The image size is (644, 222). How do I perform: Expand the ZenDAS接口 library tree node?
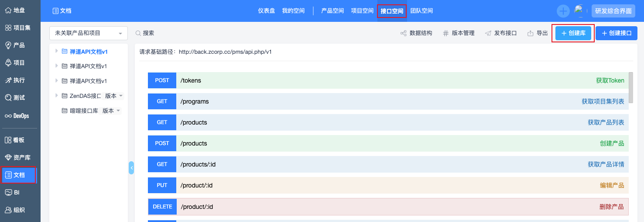pos(57,96)
